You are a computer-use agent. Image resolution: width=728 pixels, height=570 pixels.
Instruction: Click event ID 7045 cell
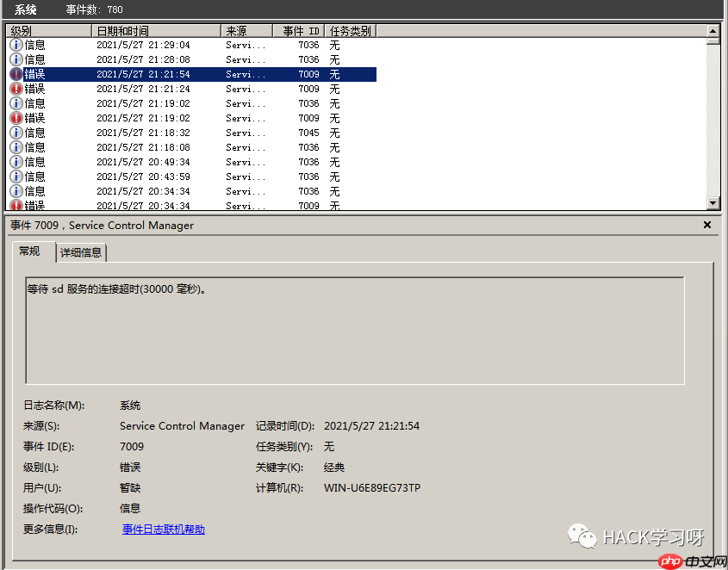(x=308, y=133)
